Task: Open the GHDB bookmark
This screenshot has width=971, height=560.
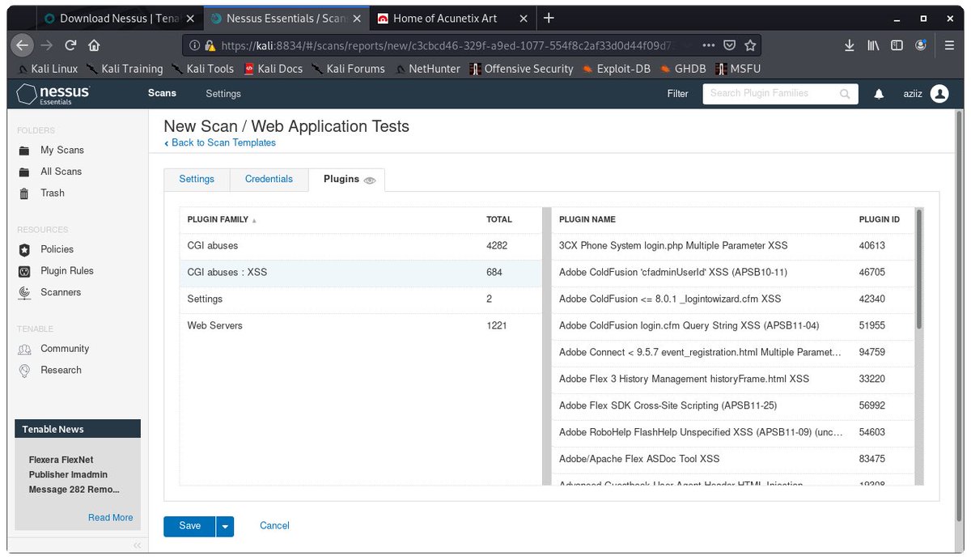Action: tap(683, 69)
